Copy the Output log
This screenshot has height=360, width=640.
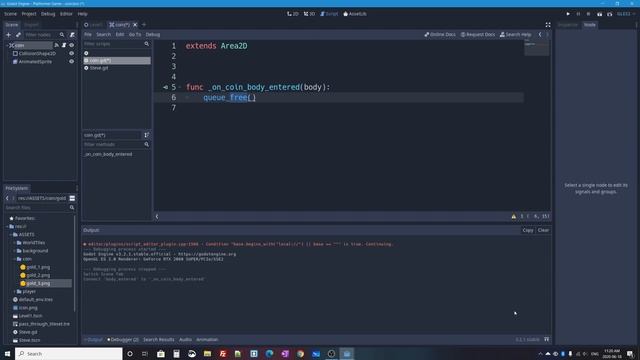click(x=528, y=230)
